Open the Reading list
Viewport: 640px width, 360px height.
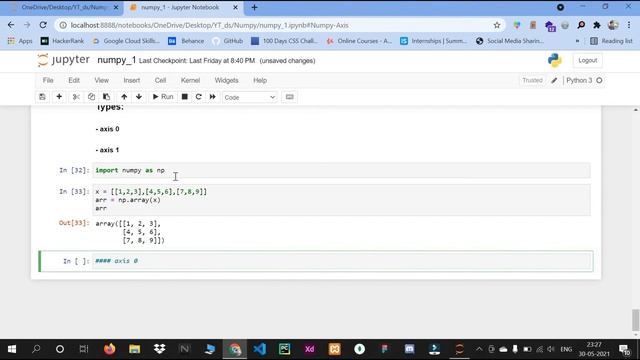(611, 41)
